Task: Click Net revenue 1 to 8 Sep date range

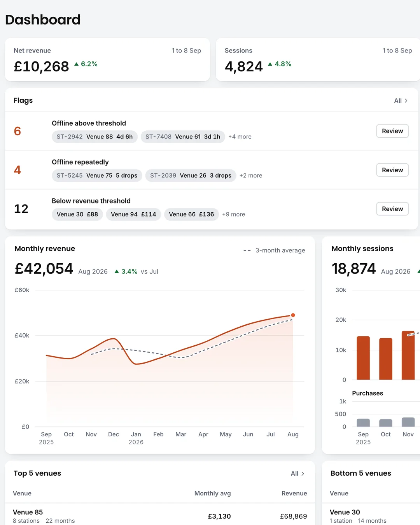Action: click(186, 51)
